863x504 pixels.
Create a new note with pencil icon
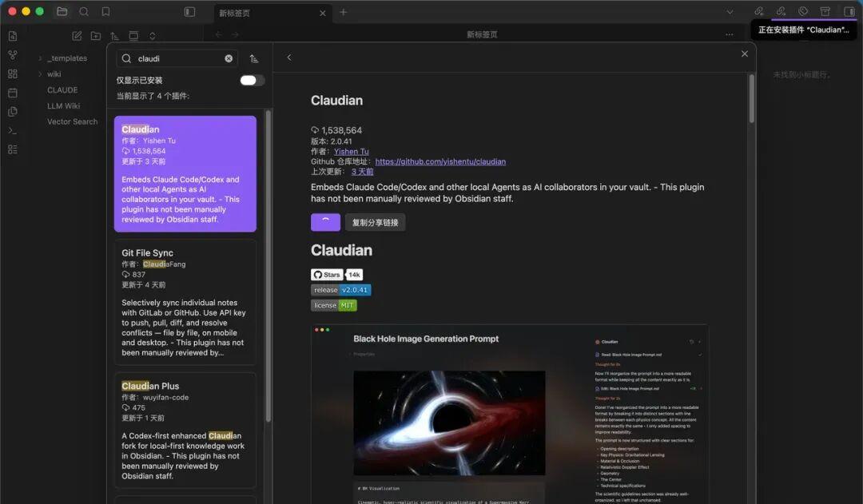(x=77, y=36)
